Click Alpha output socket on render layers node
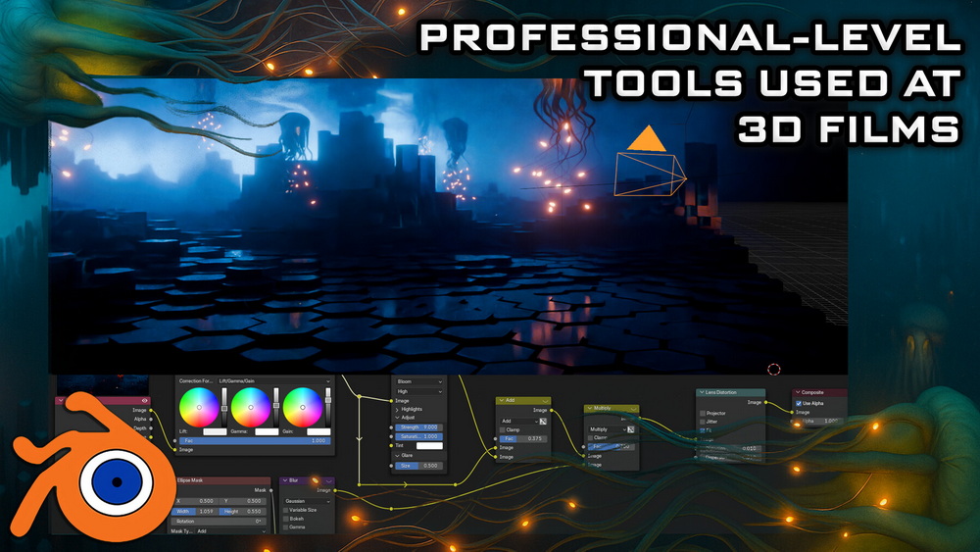 point(151,419)
